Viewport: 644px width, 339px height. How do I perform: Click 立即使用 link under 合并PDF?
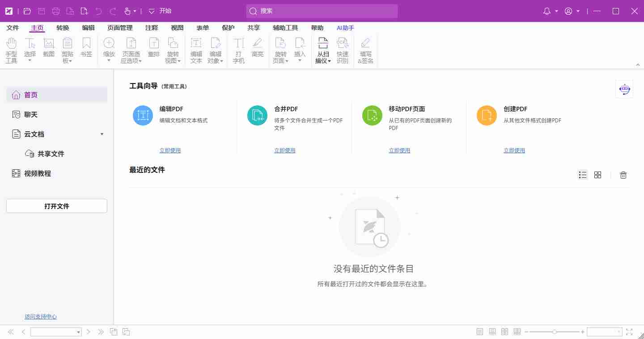(x=285, y=151)
